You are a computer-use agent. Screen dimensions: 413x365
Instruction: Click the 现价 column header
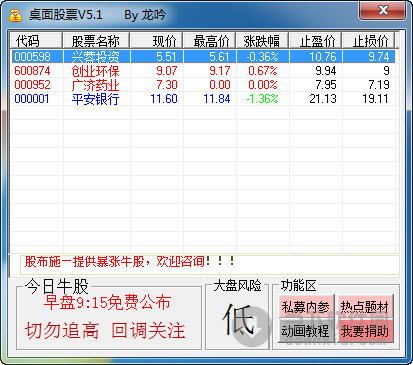pyautogui.click(x=156, y=41)
